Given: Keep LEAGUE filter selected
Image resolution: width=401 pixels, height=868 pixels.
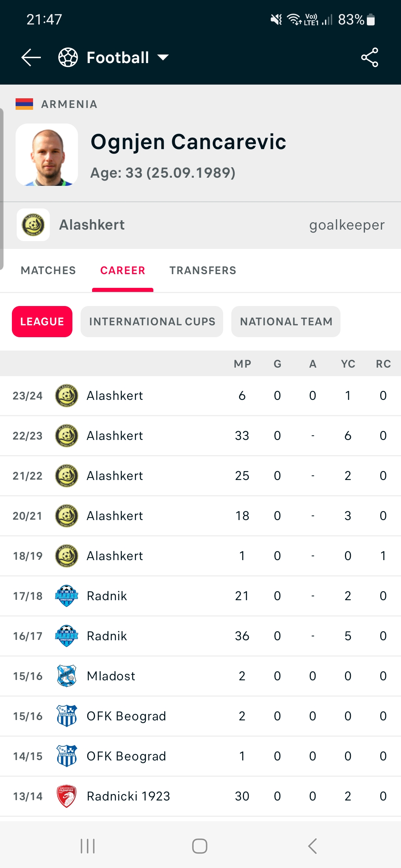Looking at the screenshot, I should pyautogui.click(x=42, y=322).
